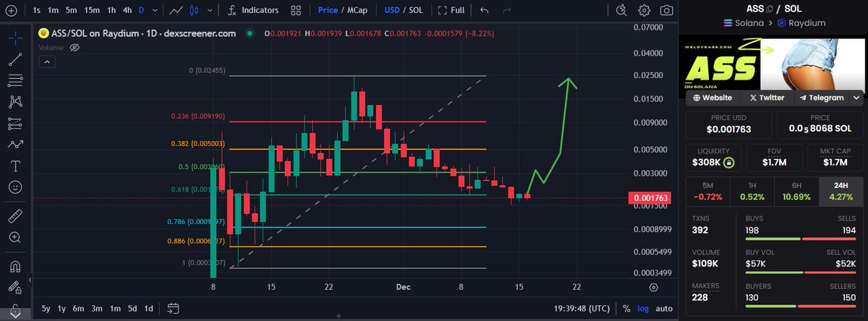Screen dimensions: 868x321
Task: Click the redo arrow
Action: pos(506,11)
